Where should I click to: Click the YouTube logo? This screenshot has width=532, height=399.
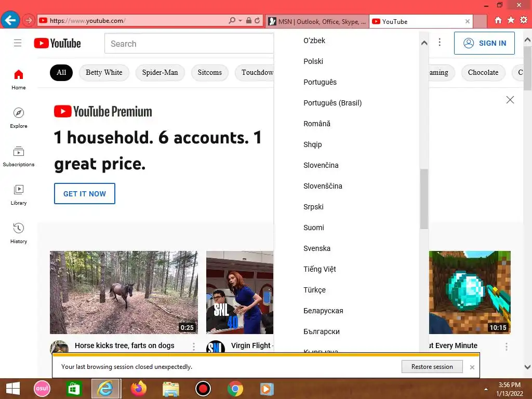[x=57, y=44]
